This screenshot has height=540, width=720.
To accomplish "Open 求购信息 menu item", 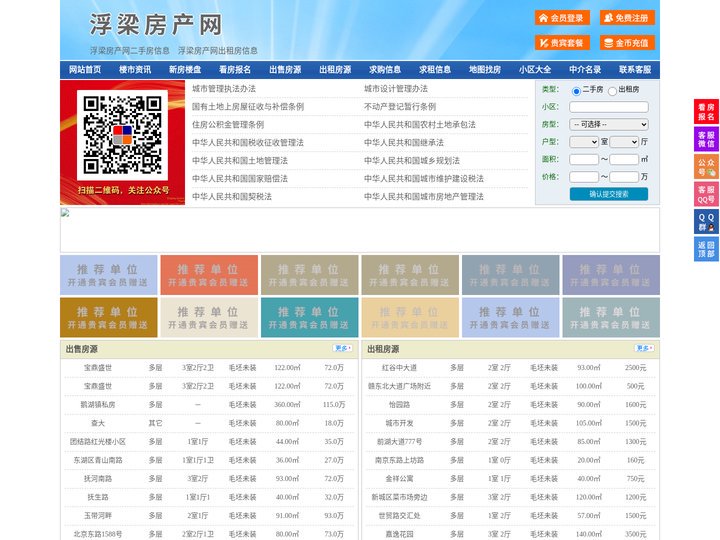I will point(385,70).
